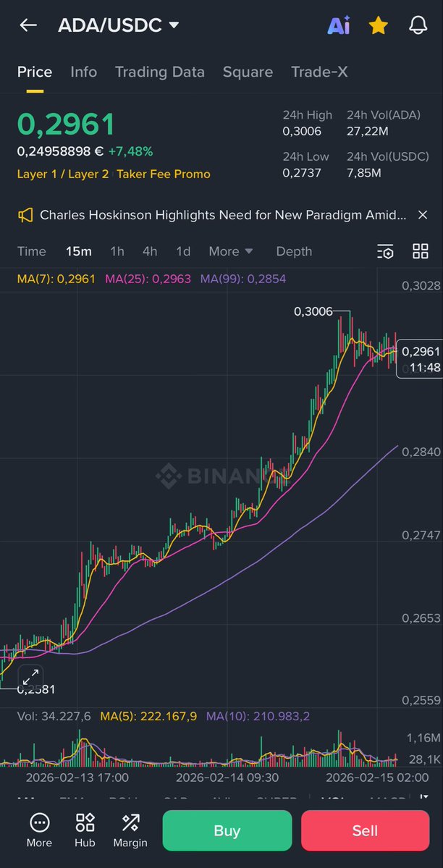The image size is (443, 868).
Task: Select the 1d interval
Action: [183, 251]
